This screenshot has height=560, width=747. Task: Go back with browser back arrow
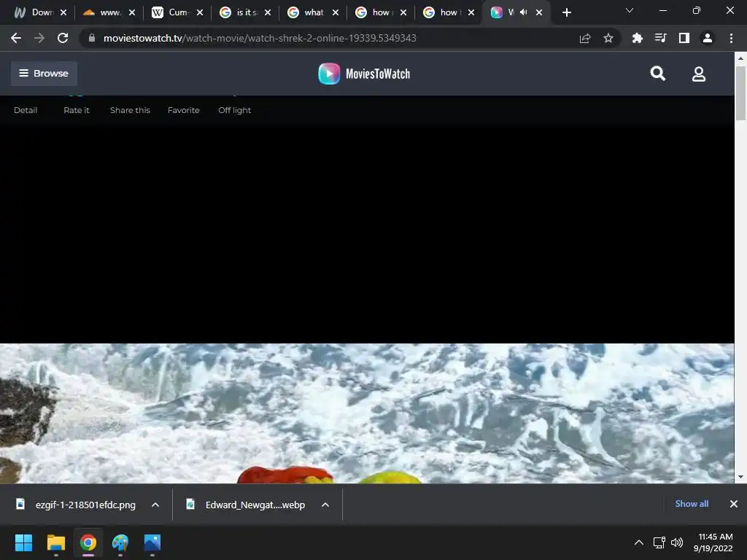16,38
